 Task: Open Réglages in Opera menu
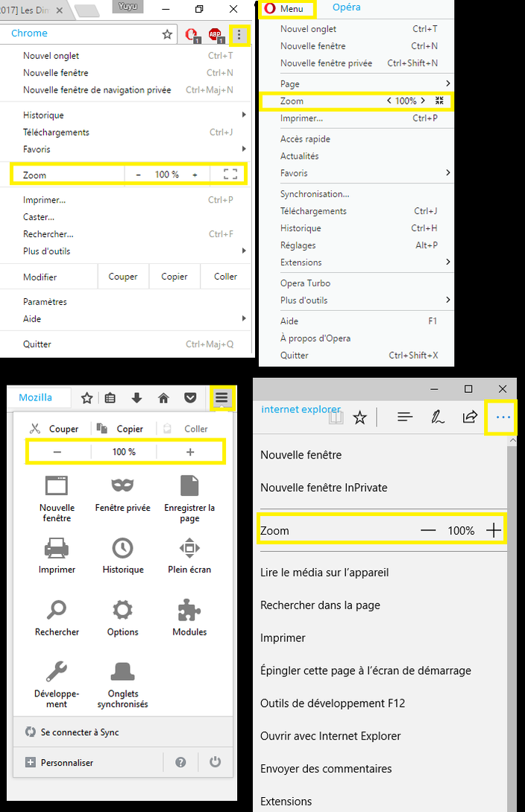pos(298,245)
